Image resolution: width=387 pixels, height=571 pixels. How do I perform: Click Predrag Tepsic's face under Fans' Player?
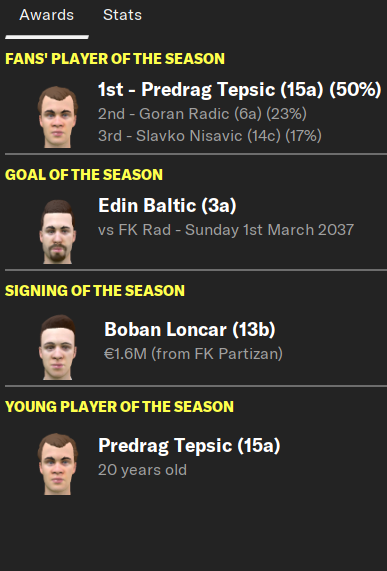click(x=58, y=117)
